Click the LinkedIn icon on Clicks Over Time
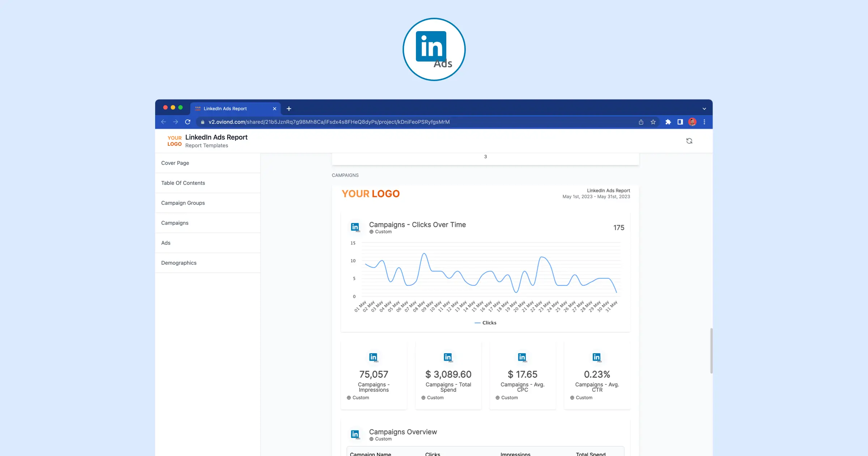 click(355, 227)
